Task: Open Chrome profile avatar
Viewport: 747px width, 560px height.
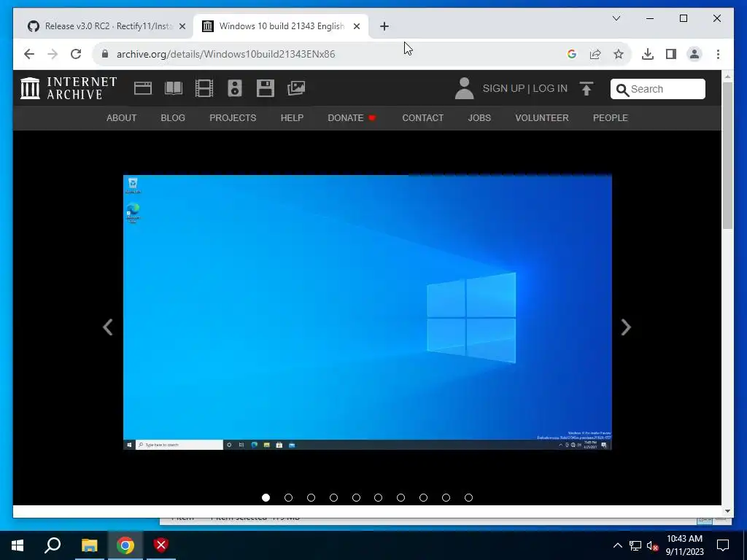Action: [x=694, y=54]
